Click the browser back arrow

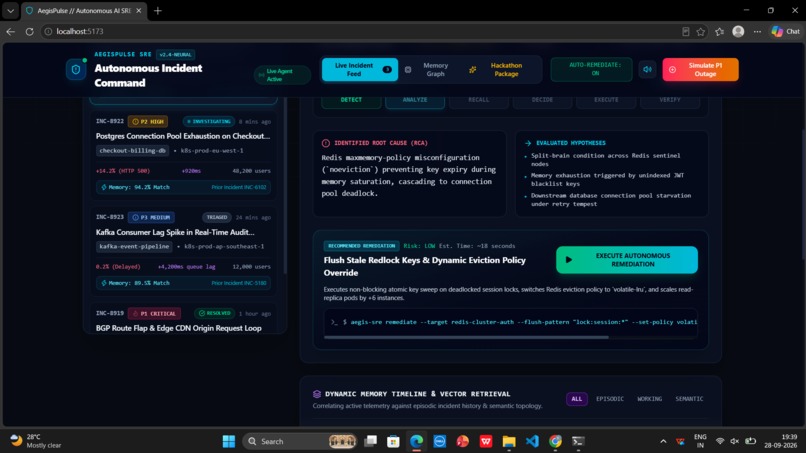coord(10,31)
